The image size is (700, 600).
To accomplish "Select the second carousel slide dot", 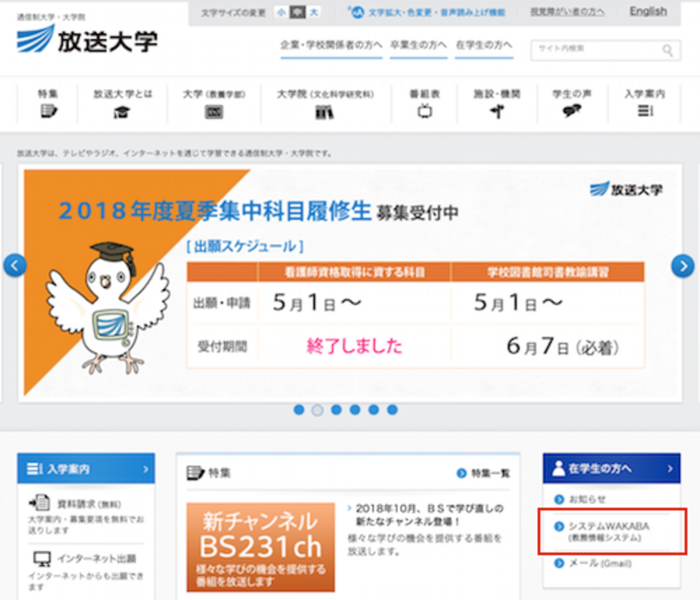I will pyautogui.click(x=318, y=410).
